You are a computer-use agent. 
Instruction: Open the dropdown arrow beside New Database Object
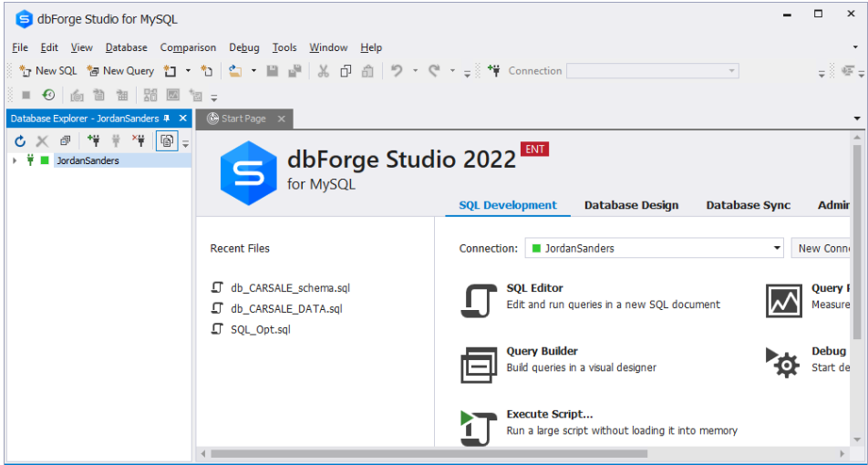188,71
